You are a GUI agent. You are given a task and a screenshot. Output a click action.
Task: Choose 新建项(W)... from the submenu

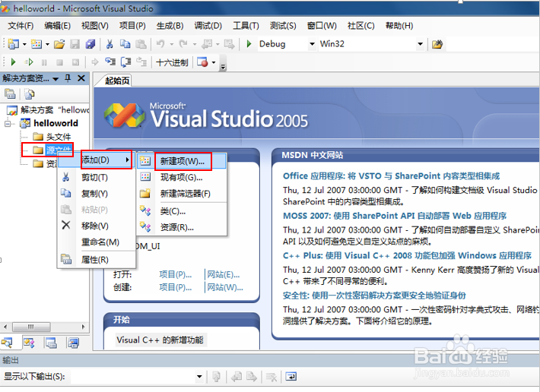(182, 161)
